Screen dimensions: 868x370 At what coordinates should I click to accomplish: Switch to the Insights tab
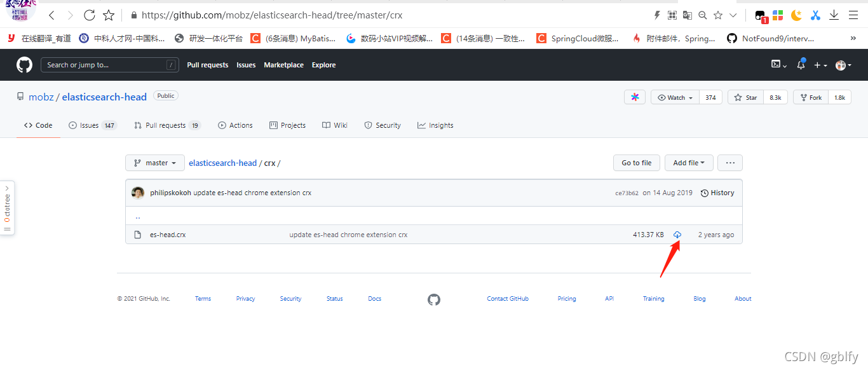pyautogui.click(x=435, y=125)
